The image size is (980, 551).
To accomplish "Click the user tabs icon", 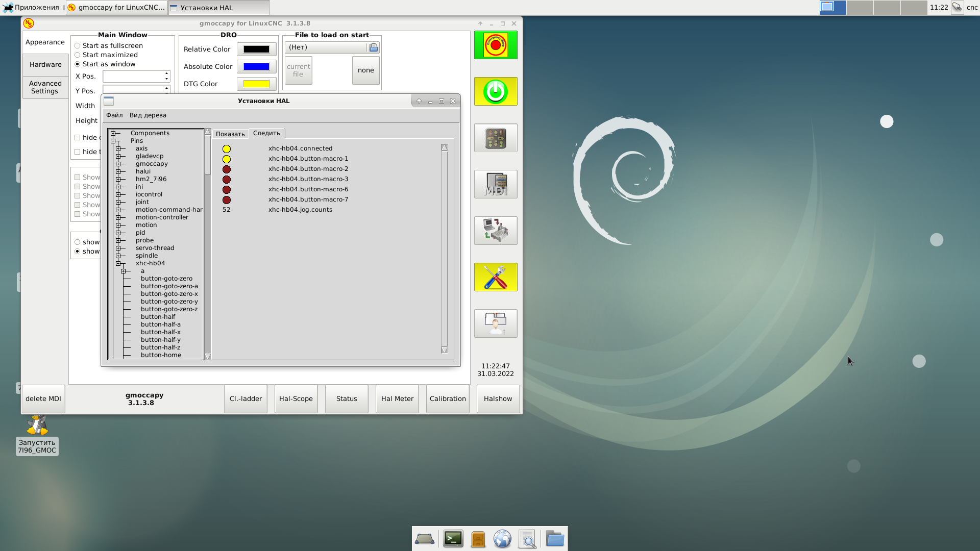I will (x=495, y=323).
